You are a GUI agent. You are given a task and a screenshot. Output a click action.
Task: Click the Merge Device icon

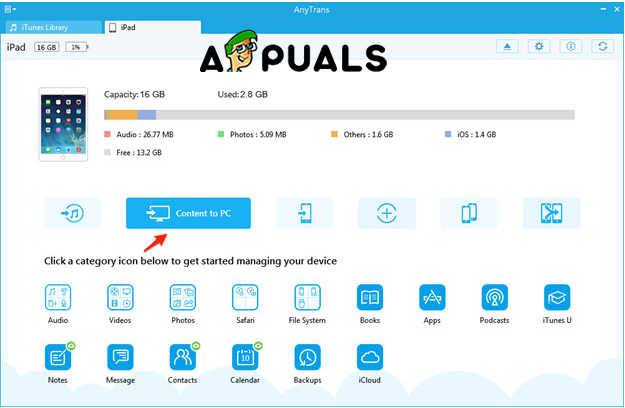pyautogui.click(x=552, y=213)
